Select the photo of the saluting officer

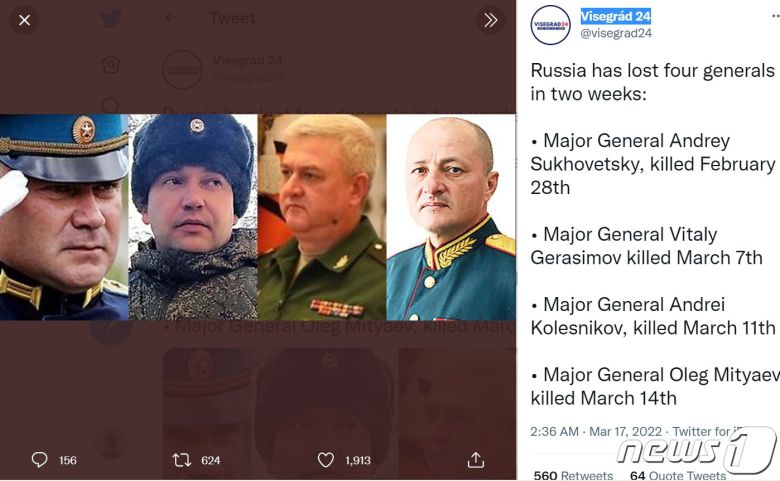pos(64,217)
